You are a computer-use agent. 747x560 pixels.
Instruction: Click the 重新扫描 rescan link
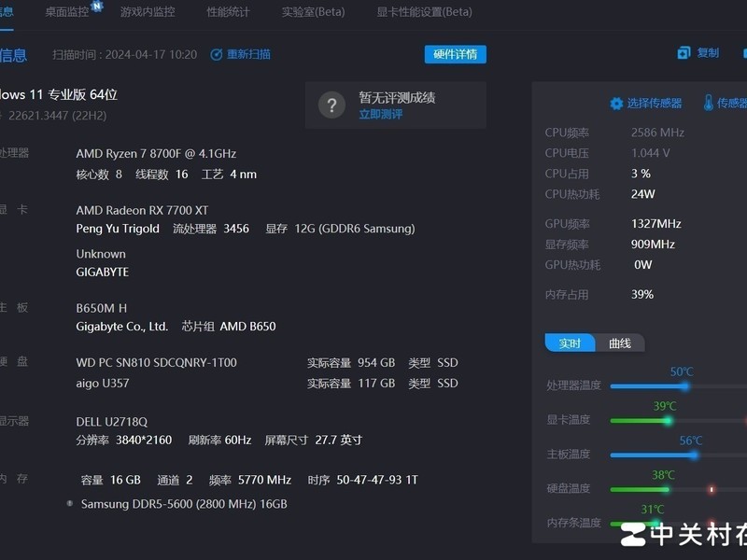point(248,55)
